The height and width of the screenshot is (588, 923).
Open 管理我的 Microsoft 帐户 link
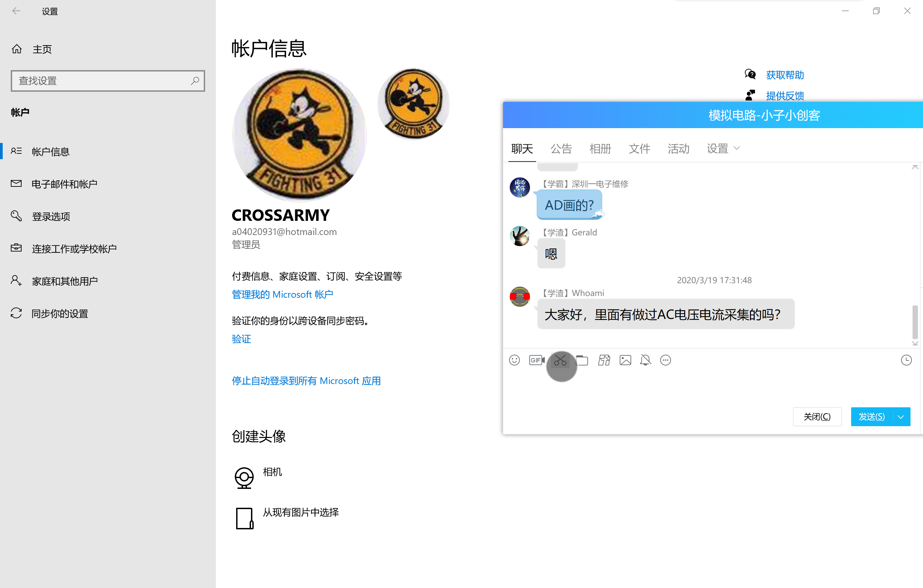282,294
